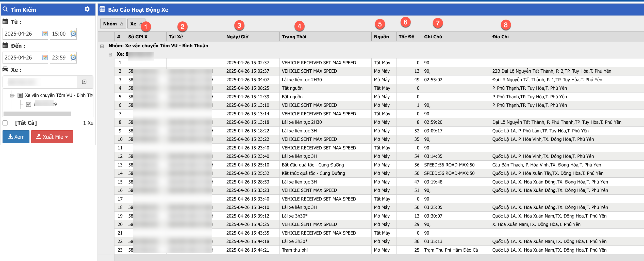644x261 pixels.
Task: Open clock picker for the 15:00 start time
Action: tap(73, 34)
